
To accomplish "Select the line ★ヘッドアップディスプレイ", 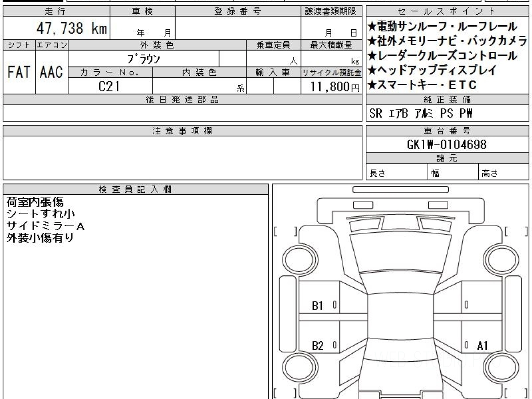I will coord(432,70).
